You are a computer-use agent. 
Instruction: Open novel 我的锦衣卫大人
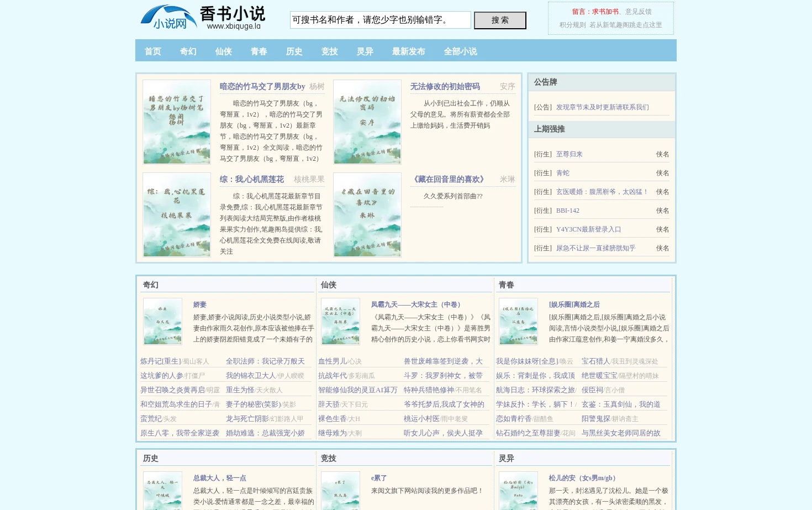[251, 376]
